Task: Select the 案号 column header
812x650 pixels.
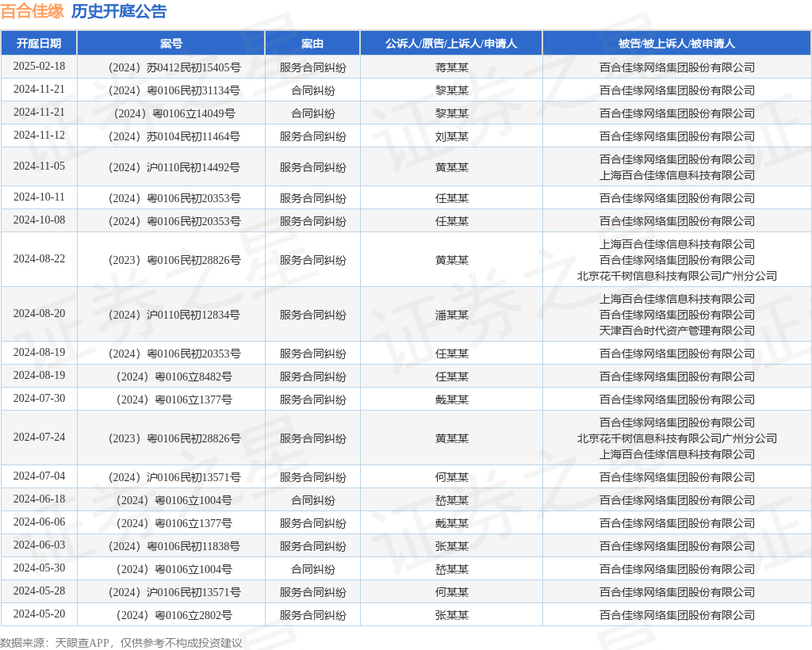Action: coord(171,44)
